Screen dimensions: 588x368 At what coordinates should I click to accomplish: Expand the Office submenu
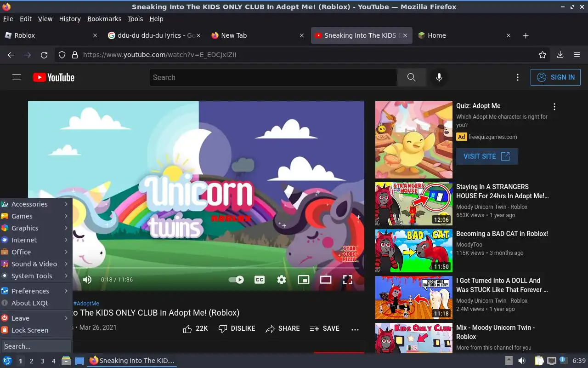[35, 252]
